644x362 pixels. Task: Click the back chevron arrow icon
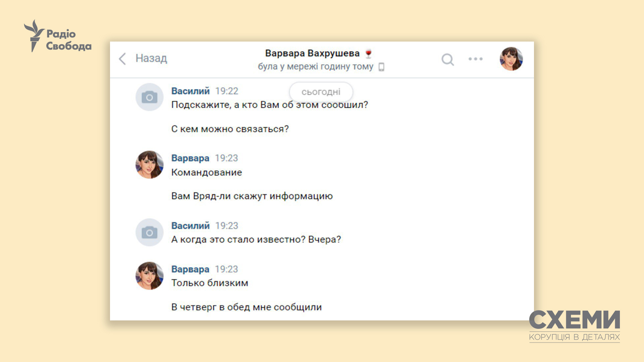point(122,59)
